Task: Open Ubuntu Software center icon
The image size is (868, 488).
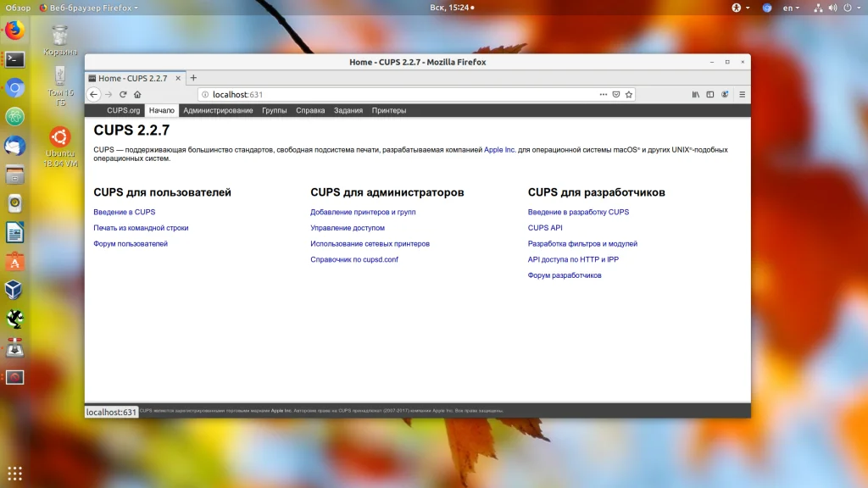Action: click(x=15, y=262)
